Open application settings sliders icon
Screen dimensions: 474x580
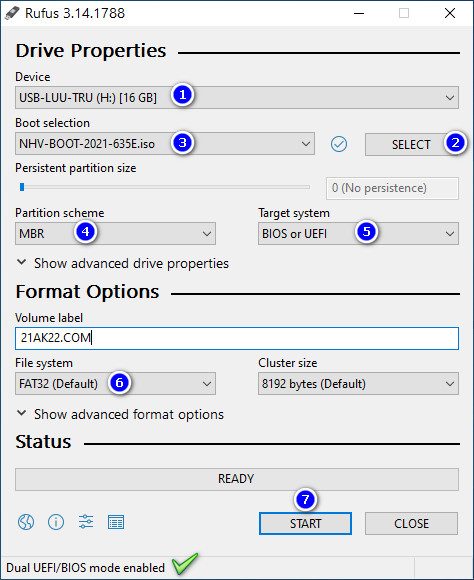point(86,522)
